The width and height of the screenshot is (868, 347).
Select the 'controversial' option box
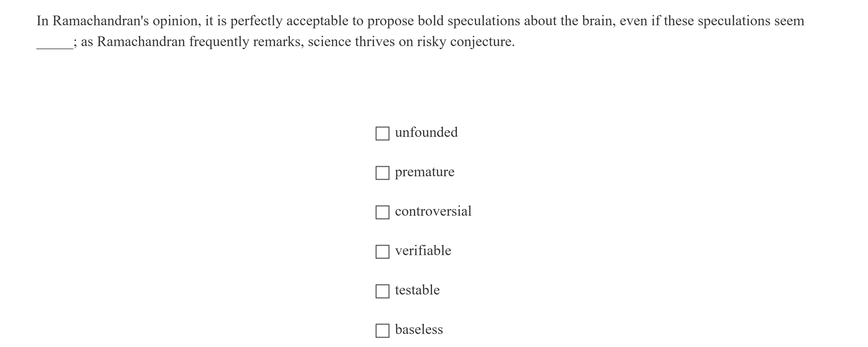383,212
